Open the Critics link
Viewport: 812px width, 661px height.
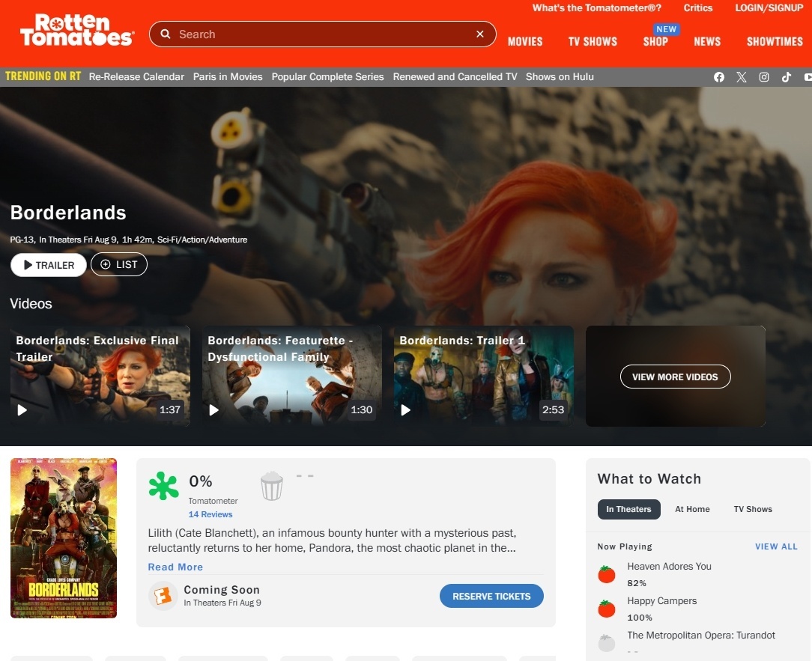[698, 7]
